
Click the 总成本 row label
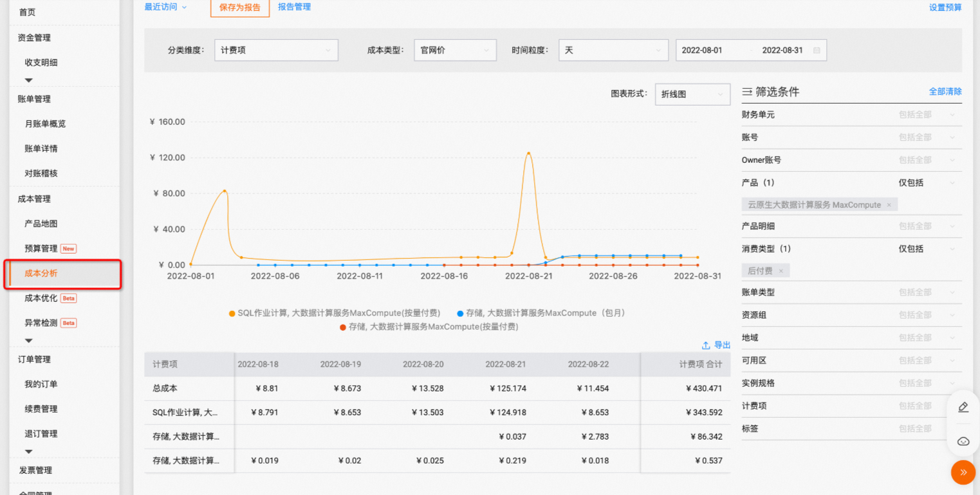165,389
